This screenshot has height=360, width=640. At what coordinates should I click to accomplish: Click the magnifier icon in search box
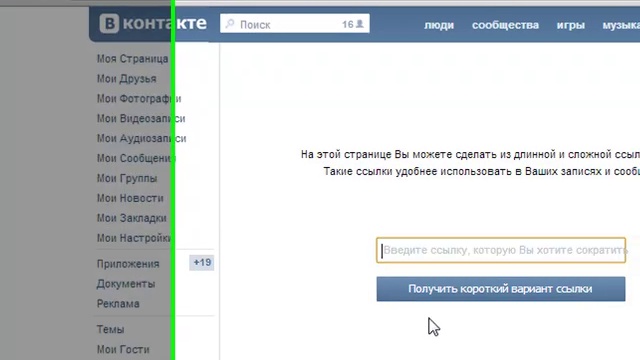coord(230,24)
